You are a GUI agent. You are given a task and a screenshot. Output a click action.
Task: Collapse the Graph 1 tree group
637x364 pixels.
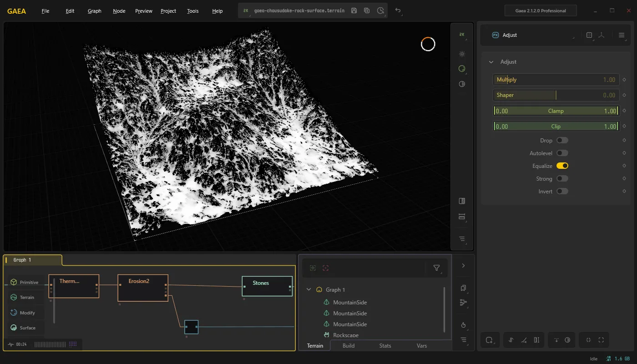coord(309,289)
